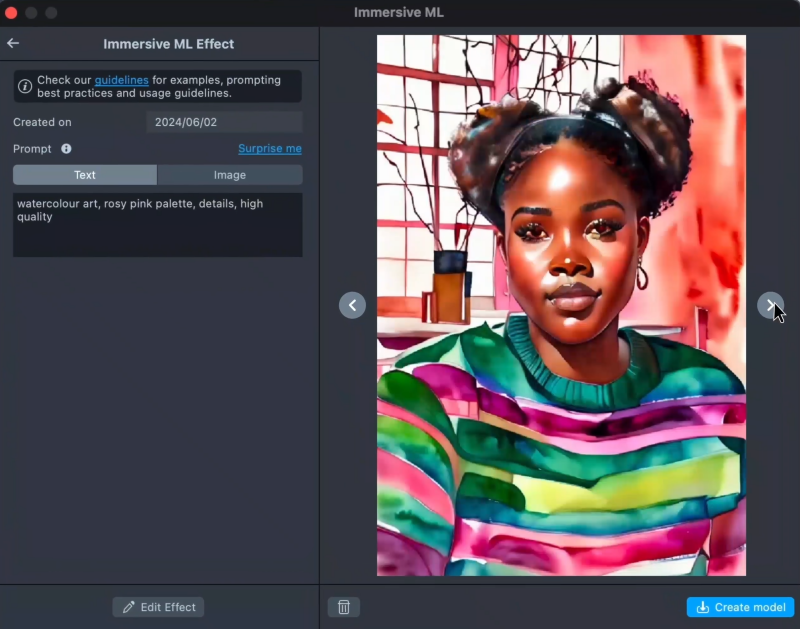Go back using the left arrow icon

[13, 44]
